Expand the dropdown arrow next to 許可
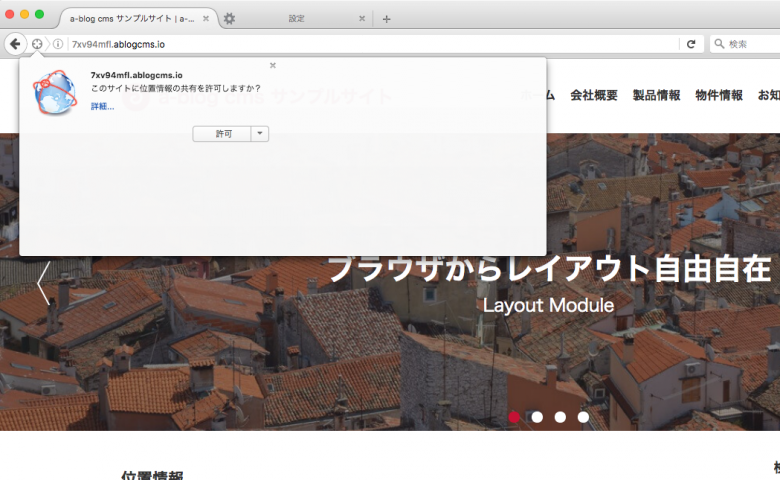The width and height of the screenshot is (780, 480). coord(260,134)
